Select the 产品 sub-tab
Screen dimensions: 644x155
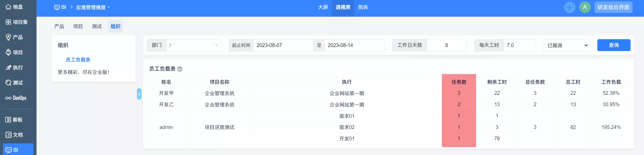coord(59,26)
